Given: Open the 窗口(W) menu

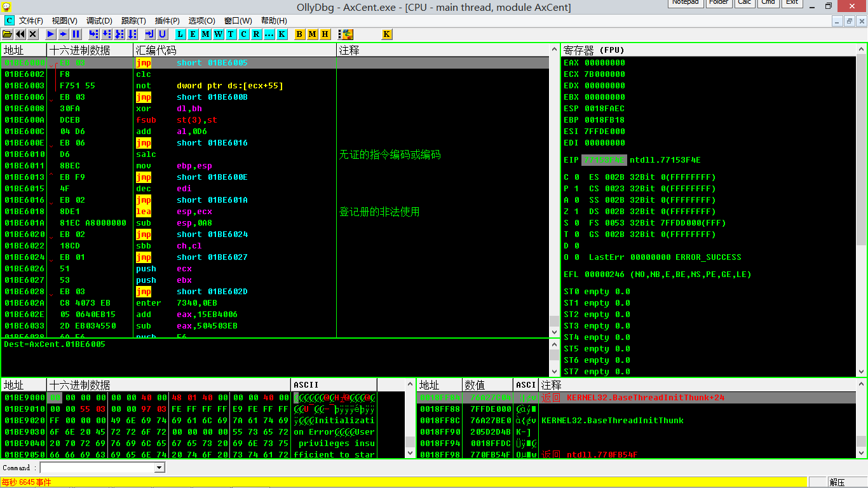Looking at the screenshot, I should (x=238, y=21).
